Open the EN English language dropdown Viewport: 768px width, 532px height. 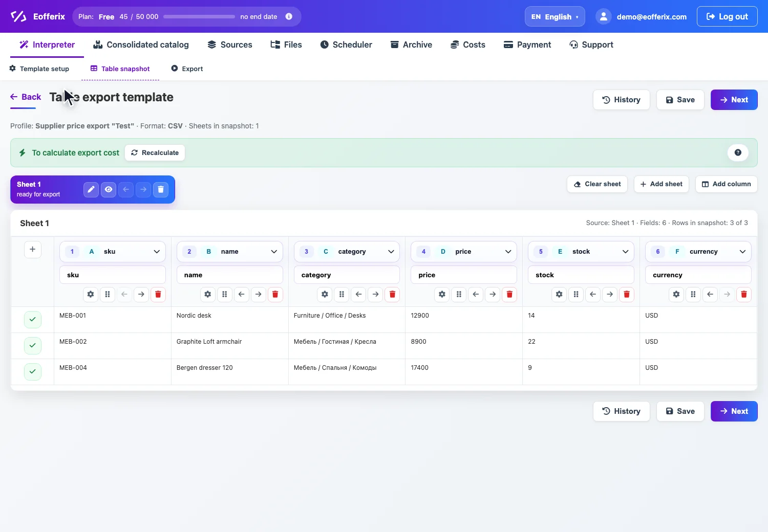pos(555,16)
